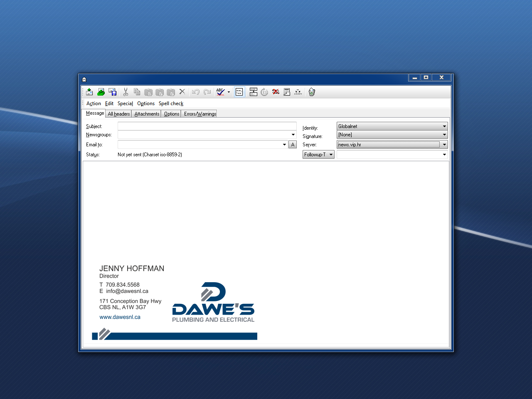This screenshot has height=399, width=532.
Task: Click the last paste clipboard icon
Action: click(x=170, y=92)
